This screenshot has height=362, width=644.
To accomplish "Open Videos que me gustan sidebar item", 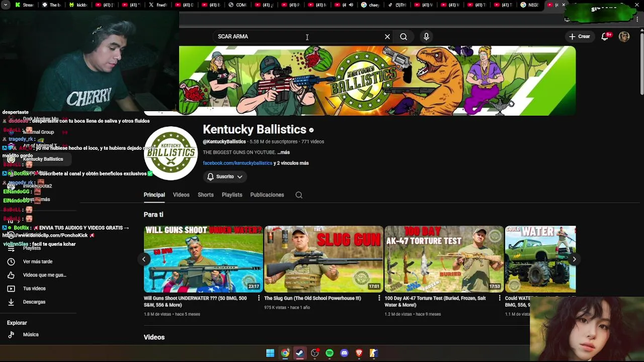I will [44, 275].
